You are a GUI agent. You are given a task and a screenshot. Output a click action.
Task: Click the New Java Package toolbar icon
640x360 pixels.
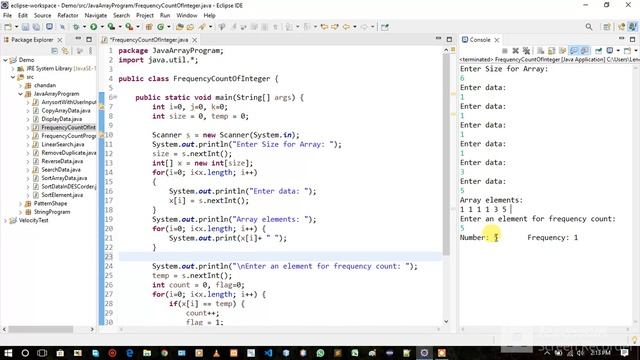149,27
